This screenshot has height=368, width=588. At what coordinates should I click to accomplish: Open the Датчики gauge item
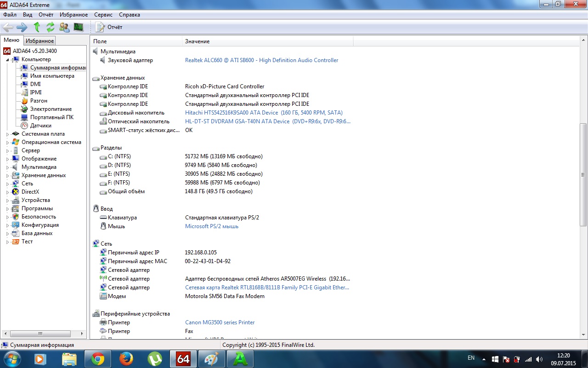40,126
